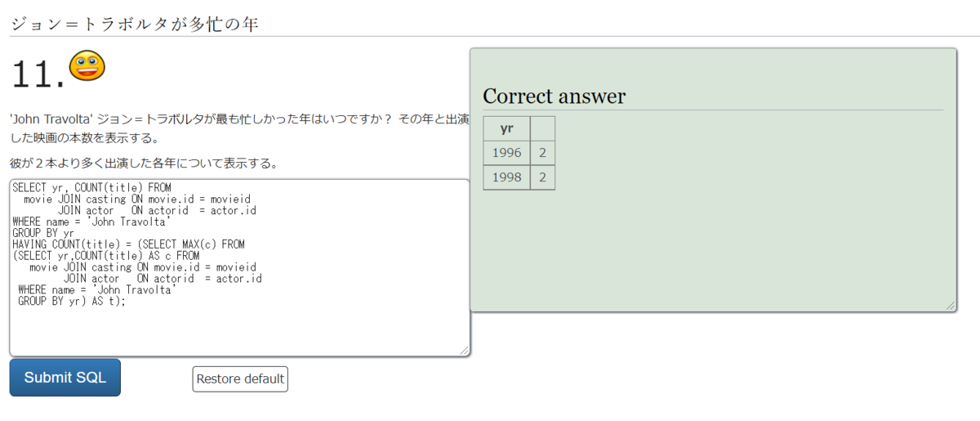Click the Correct answer heading
The height and width of the screenshot is (421, 980).
coord(554,96)
